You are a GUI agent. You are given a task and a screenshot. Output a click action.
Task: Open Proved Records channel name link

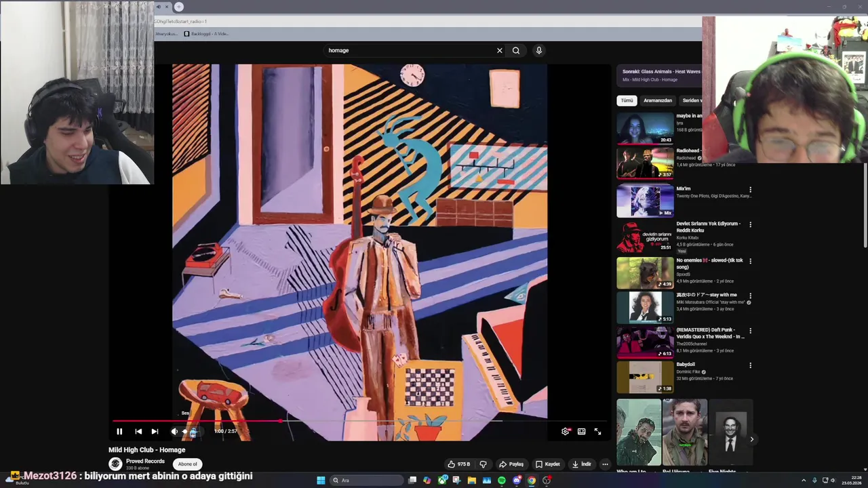[x=145, y=461]
